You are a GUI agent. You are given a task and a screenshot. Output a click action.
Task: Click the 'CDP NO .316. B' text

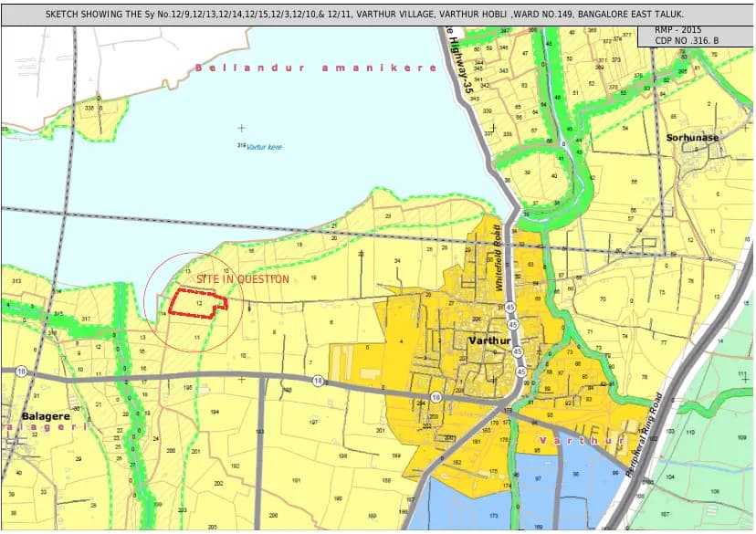pyautogui.click(x=687, y=40)
